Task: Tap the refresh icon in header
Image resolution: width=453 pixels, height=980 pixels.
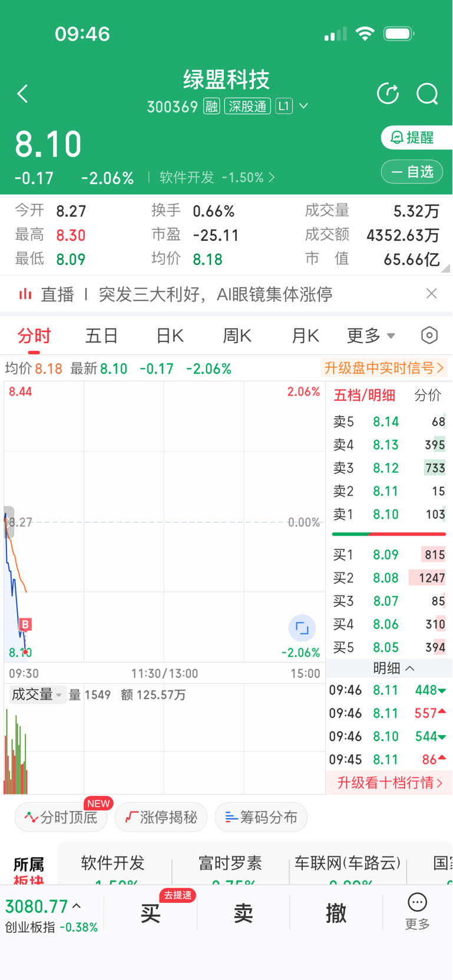Action: [x=388, y=94]
